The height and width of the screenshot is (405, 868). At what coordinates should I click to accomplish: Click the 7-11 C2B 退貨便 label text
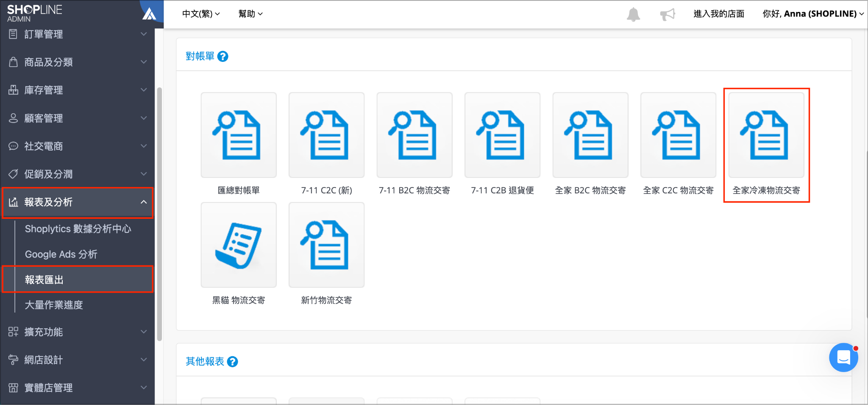click(x=502, y=190)
